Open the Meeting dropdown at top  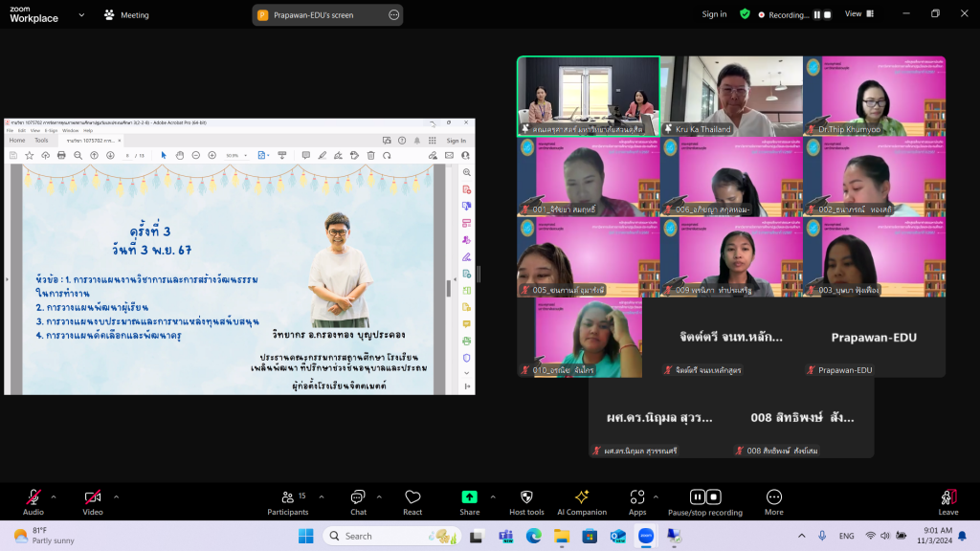126,15
